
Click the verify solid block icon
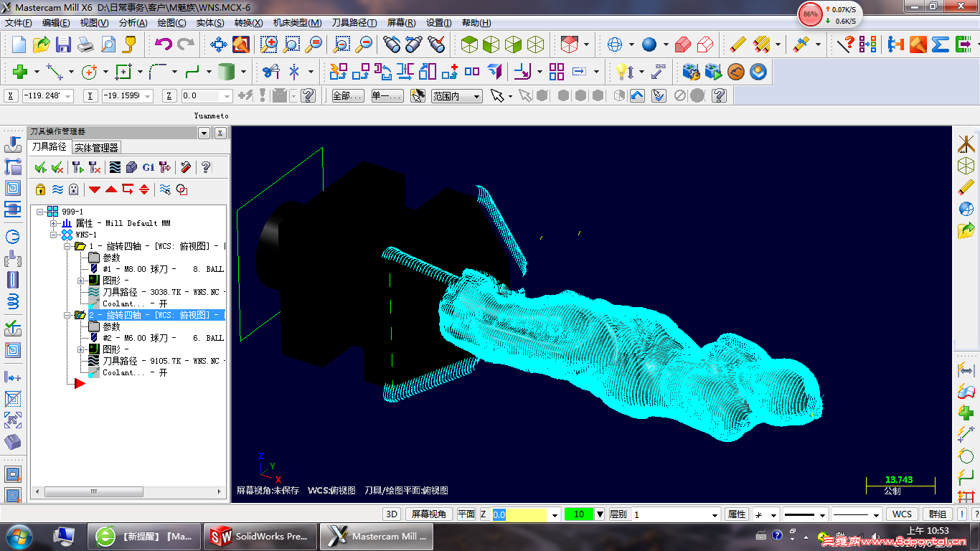click(x=131, y=167)
